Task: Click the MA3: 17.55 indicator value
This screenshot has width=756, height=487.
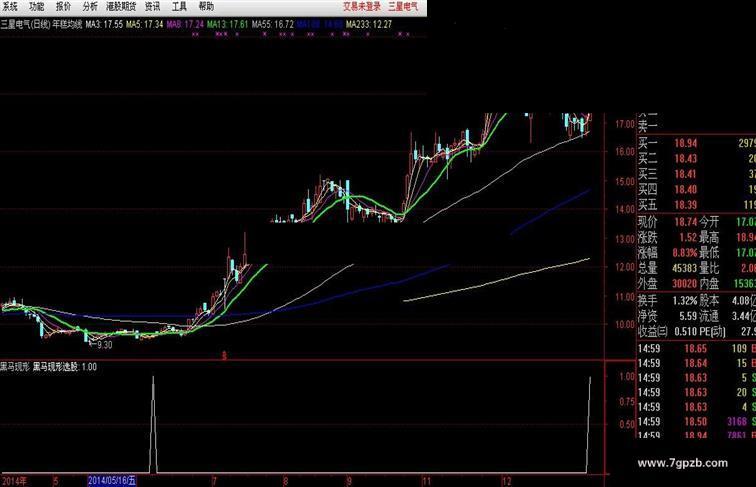Action: (x=104, y=24)
